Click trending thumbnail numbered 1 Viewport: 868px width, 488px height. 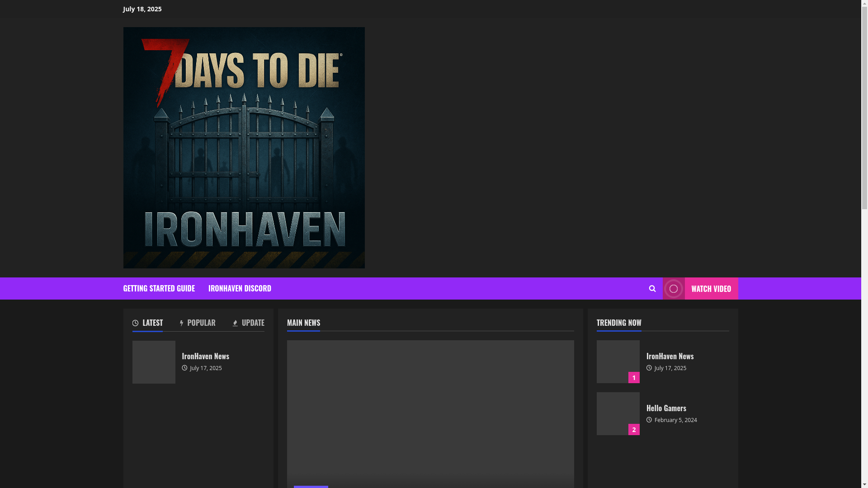click(618, 361)
